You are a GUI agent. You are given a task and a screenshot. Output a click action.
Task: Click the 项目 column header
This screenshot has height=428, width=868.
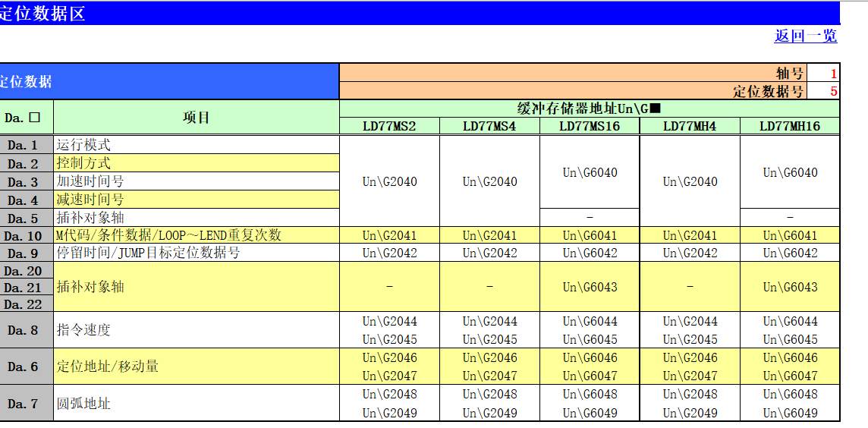coord(196,118)
